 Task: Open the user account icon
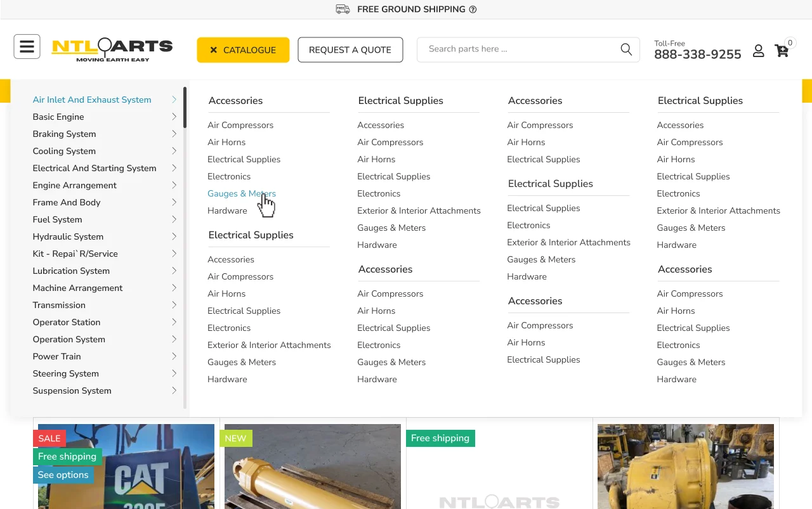(758, 51)
